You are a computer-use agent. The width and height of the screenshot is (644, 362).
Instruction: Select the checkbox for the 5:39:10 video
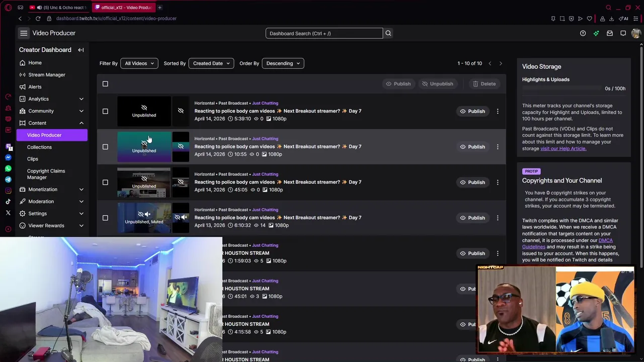[105, 111]
